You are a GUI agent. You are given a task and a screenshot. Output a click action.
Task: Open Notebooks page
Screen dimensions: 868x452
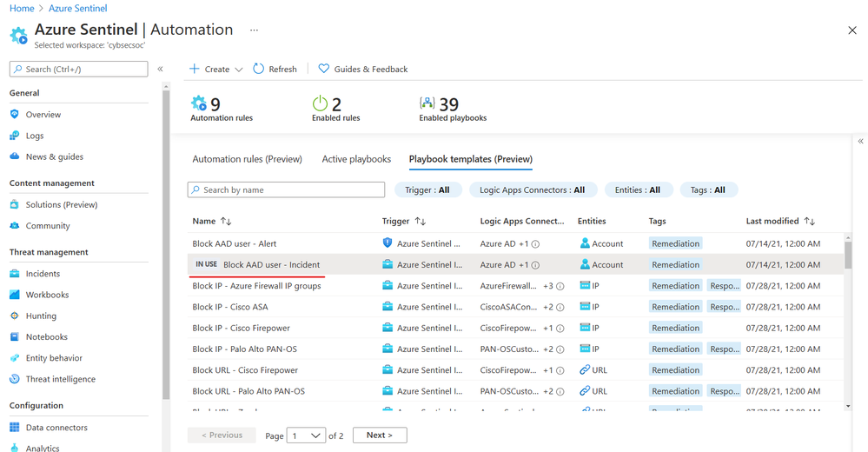pyautogui.click(x=47, y=336)
